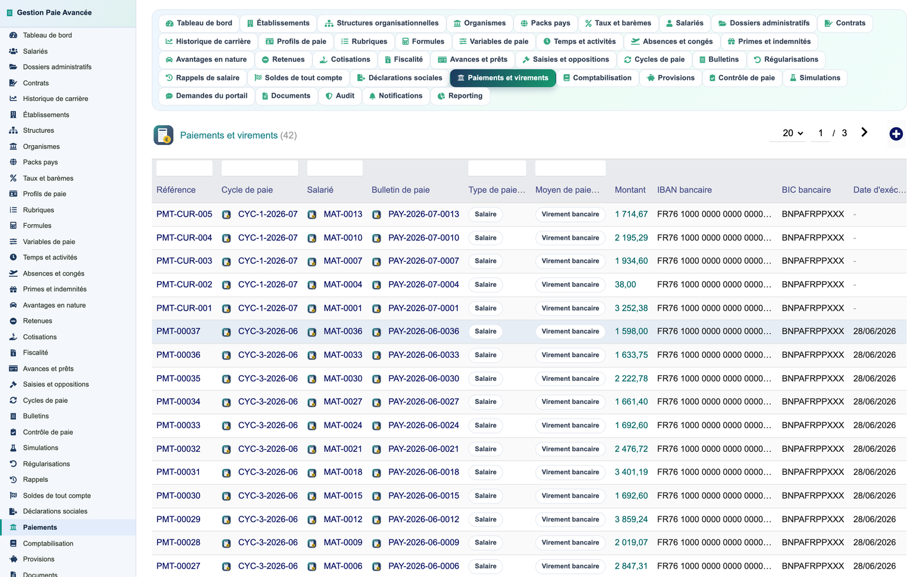Click Packs pays sidebar globe icon
Image resolution: width=924 pixels, height=577 pixels.
pyautogui.click(x=13, y=162)
